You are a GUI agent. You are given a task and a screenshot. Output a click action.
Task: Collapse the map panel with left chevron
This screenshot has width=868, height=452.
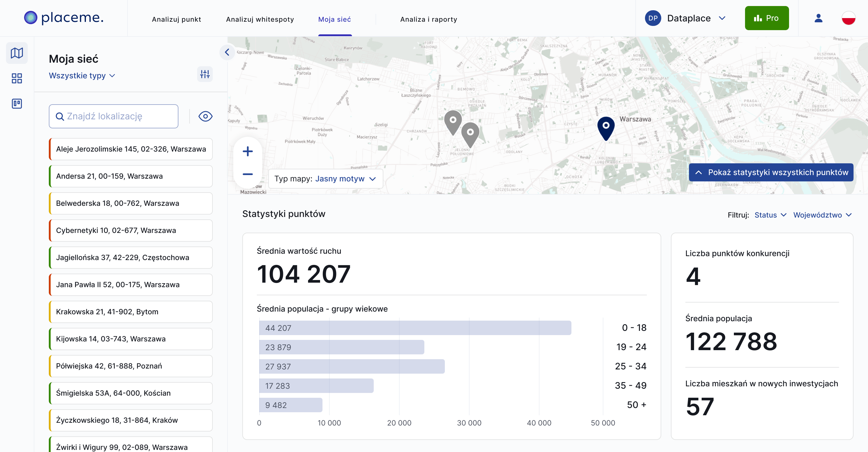(228, 52)
